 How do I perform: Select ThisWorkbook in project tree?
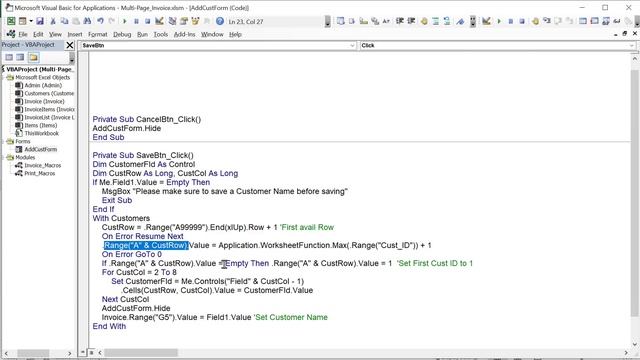tap(42, 133)
